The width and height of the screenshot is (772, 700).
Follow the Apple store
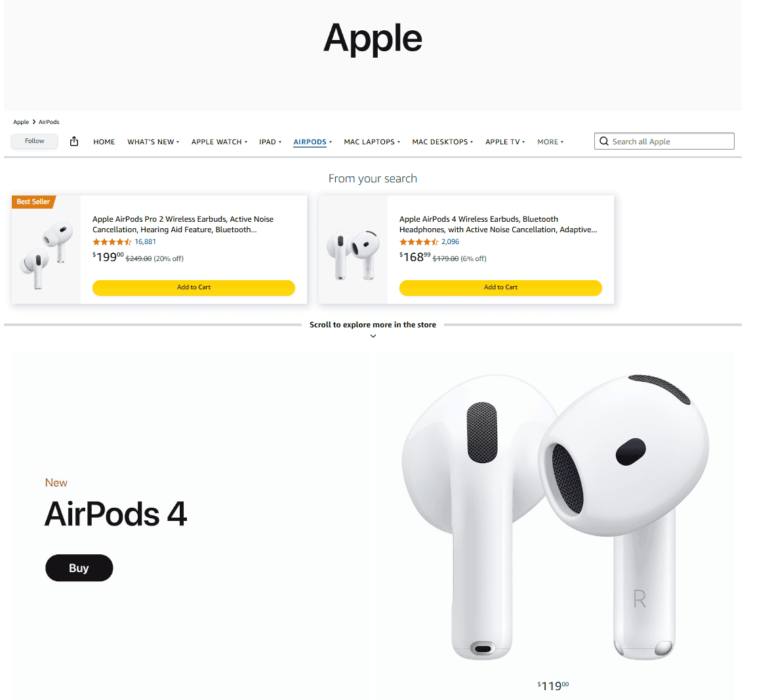pos(35,141)
